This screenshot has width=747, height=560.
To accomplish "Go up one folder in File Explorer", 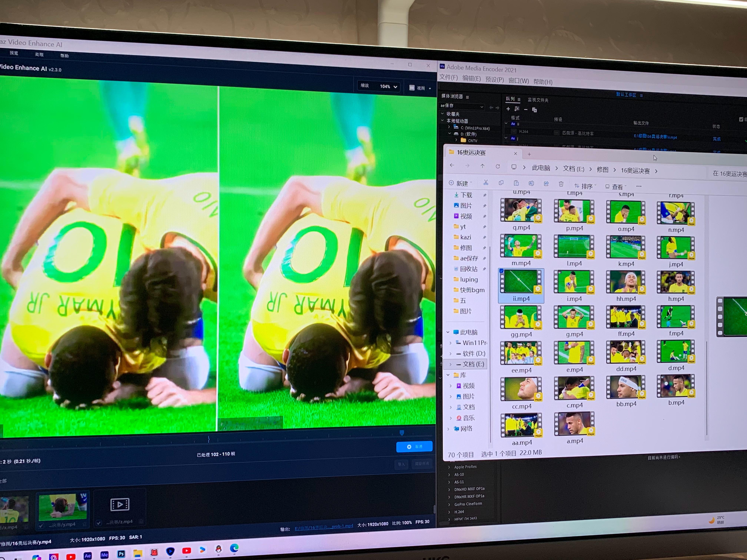I will point(483,166).
